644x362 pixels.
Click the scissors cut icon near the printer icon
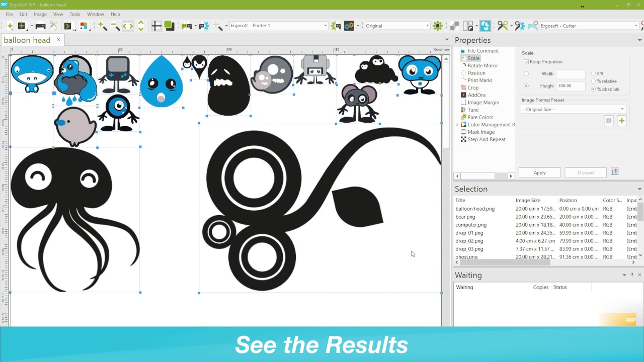pyautogui.click(x=53, y=26)
